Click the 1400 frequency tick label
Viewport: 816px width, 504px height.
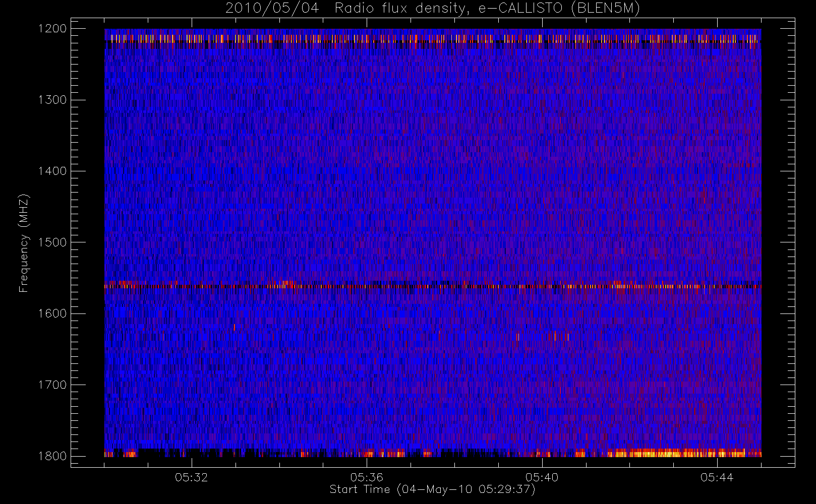tap(52, 171)
